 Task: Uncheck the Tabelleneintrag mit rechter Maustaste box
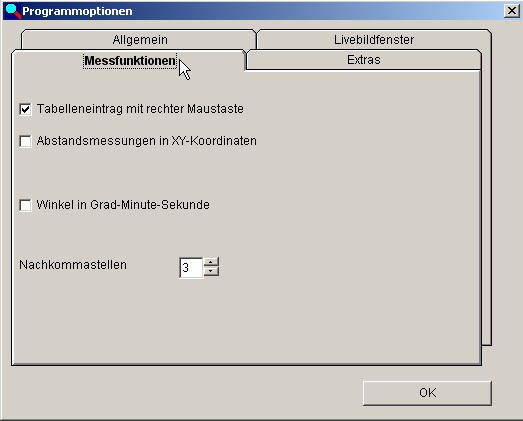click(25, 109)
